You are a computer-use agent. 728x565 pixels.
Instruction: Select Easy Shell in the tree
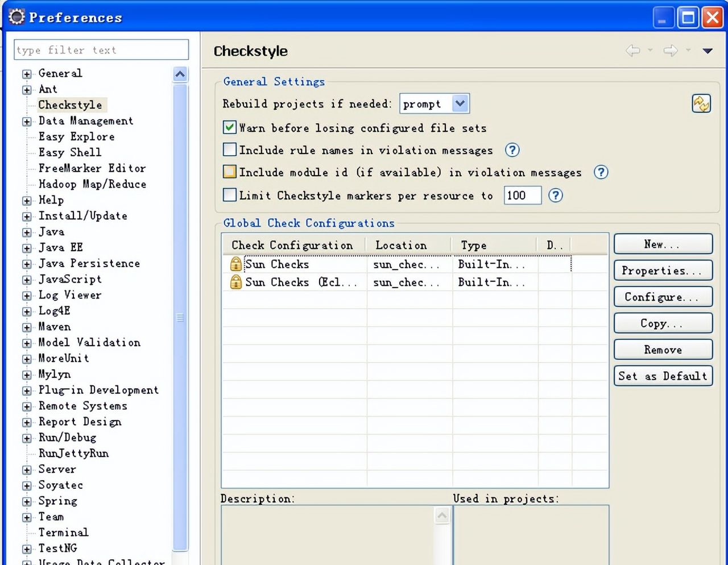click(70, 152)
